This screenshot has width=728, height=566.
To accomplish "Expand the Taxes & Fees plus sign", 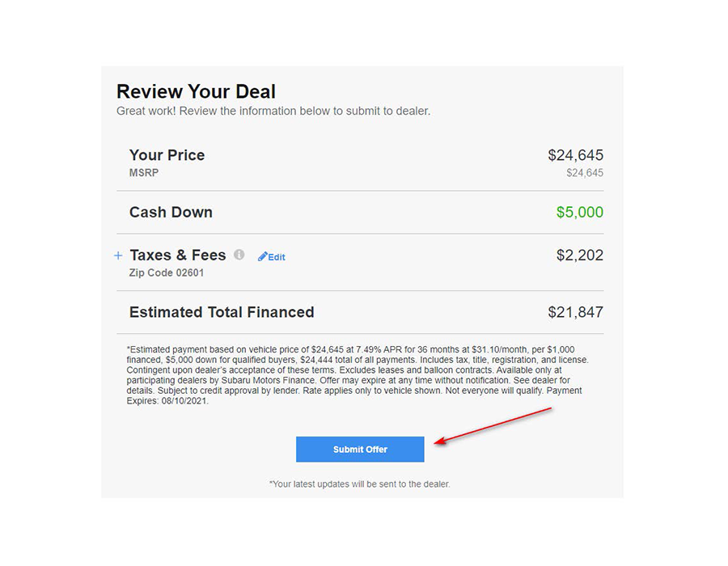I will pyautogui.click(x=118, y=256).
